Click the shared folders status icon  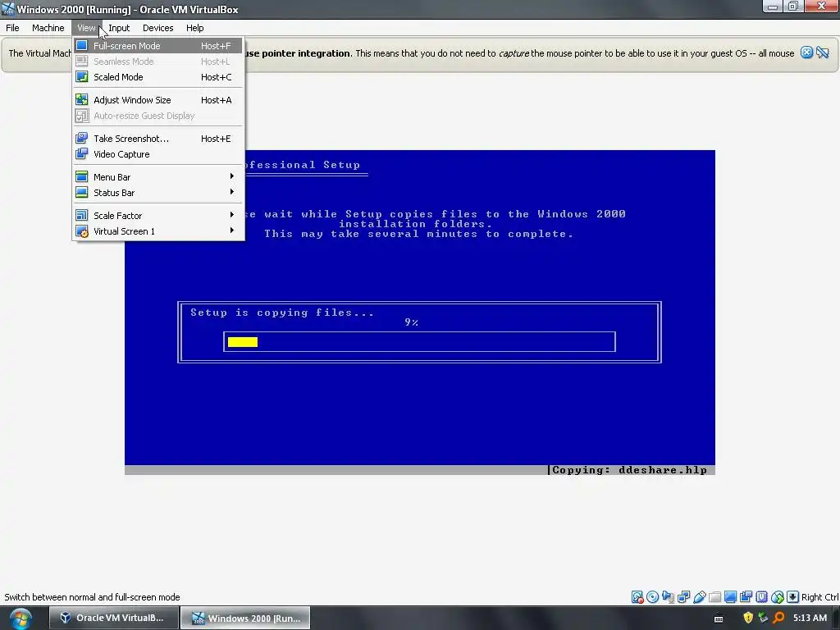[714, 597]
